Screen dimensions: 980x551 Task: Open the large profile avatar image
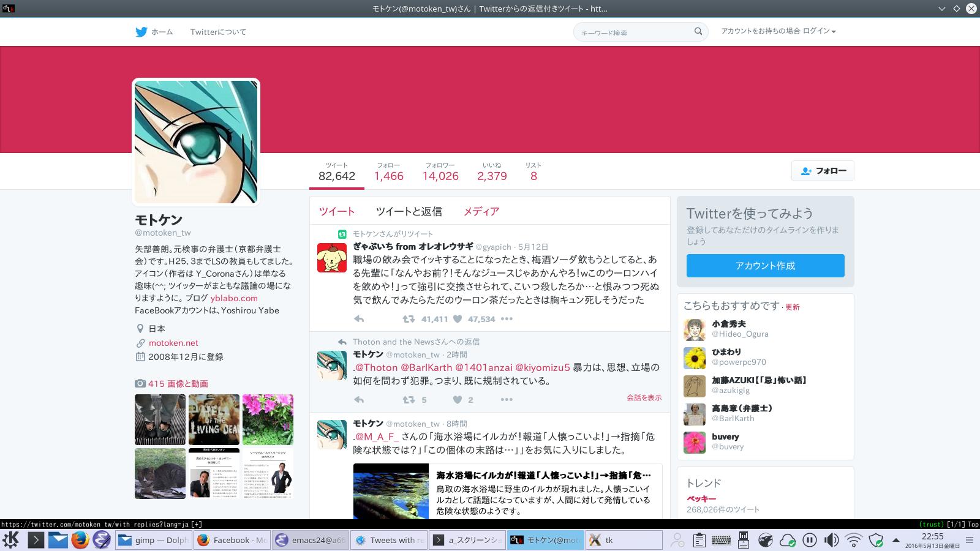[196, 142]
